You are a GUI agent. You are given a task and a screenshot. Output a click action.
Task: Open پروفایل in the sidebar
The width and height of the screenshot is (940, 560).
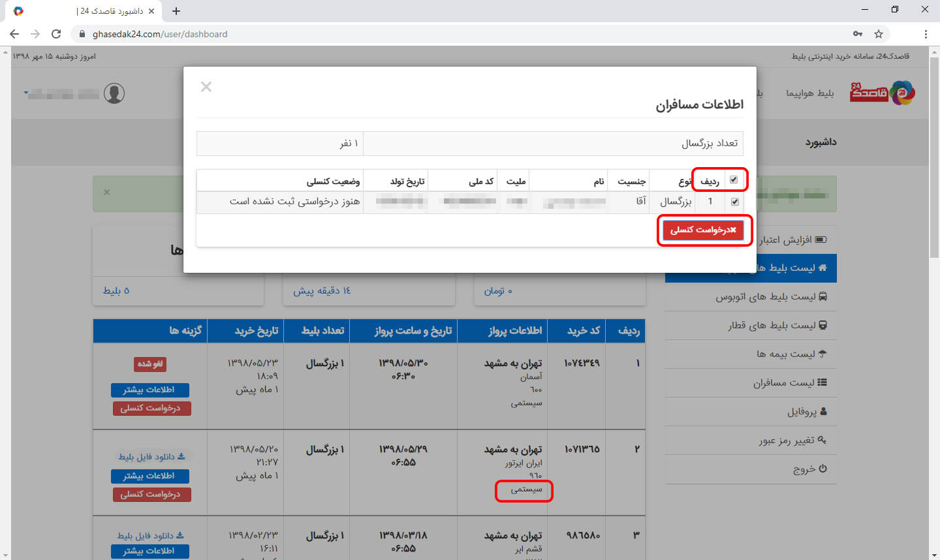751,411
